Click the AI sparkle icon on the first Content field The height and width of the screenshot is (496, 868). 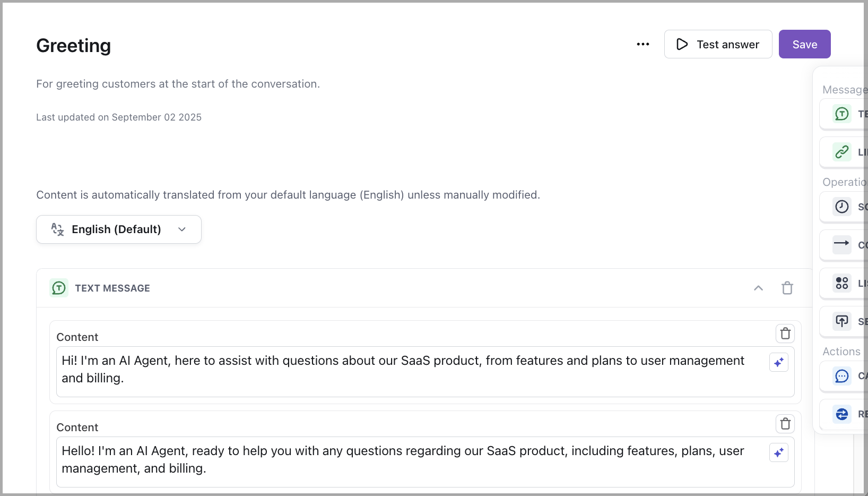coord(779,362)
